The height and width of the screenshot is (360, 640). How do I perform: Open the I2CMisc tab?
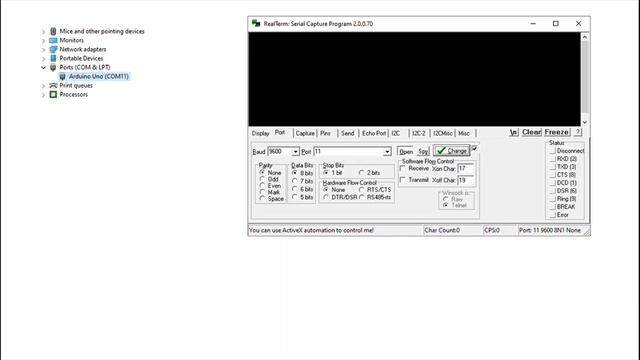pyautogui.click(x=442, y=133)
